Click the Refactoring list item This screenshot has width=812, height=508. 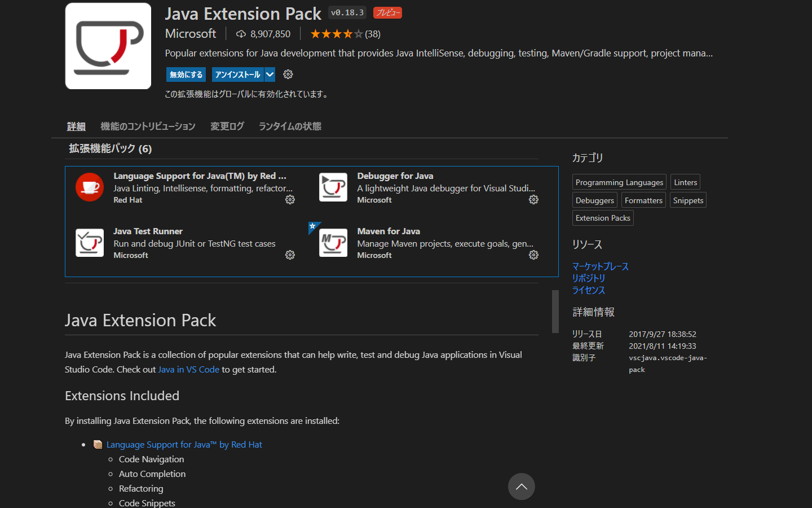coord(141,489)
